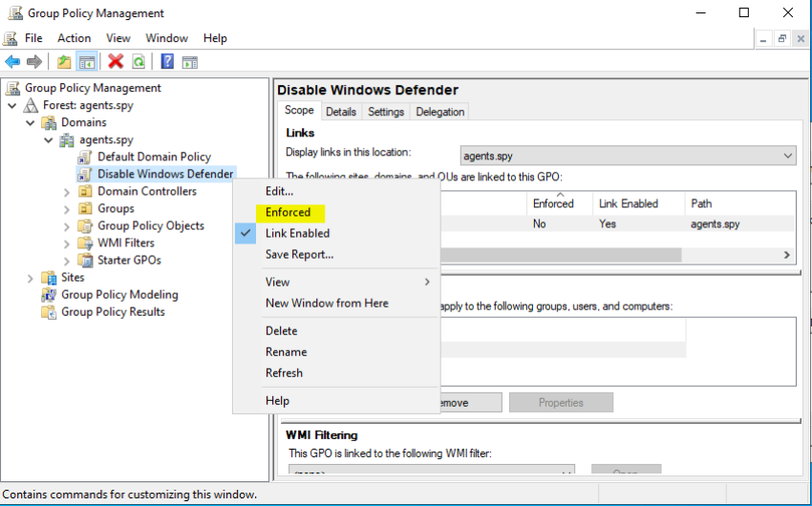Expand the Group Policy Objects folder

(67, 226)
